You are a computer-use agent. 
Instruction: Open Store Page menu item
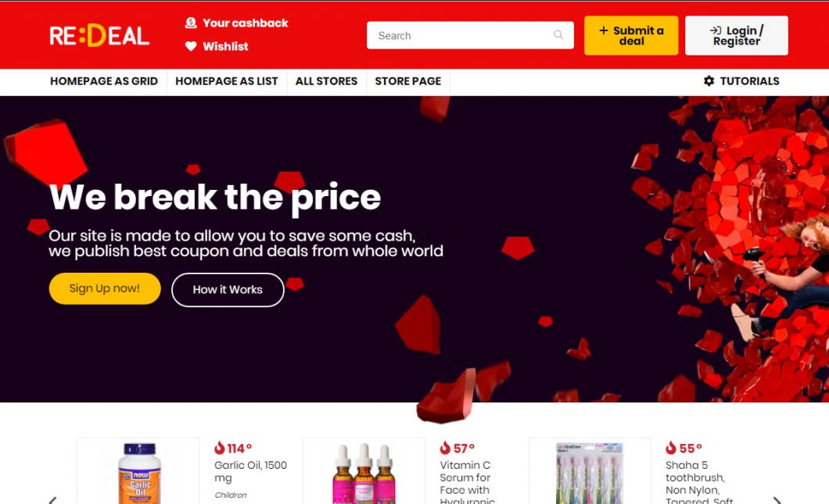coord(408,81)
